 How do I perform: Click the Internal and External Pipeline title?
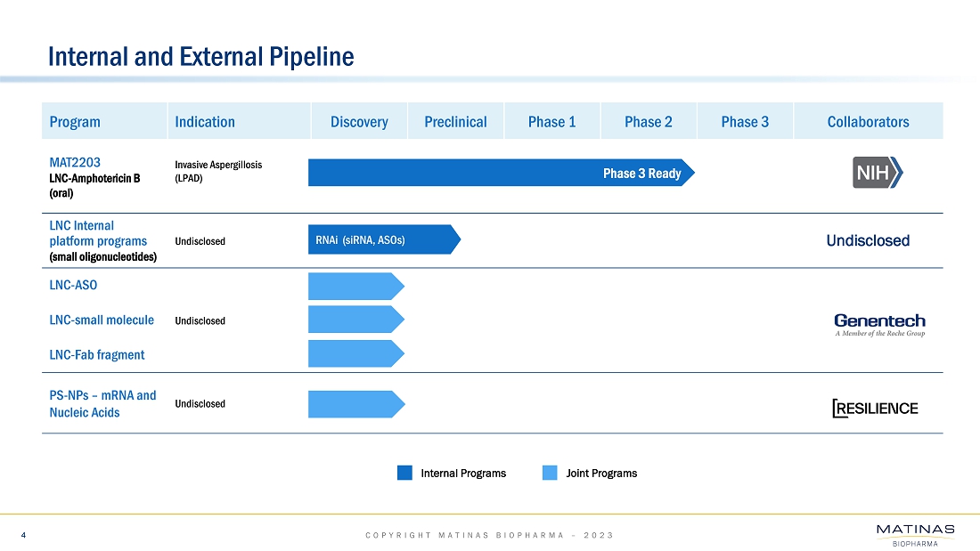pyautogui.click(x=201, y=57)
